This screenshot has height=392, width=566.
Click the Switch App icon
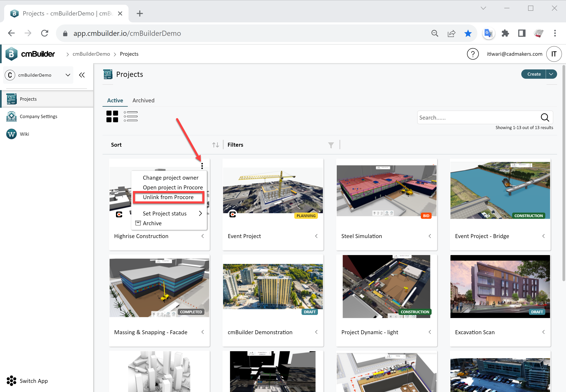[11, 380]
